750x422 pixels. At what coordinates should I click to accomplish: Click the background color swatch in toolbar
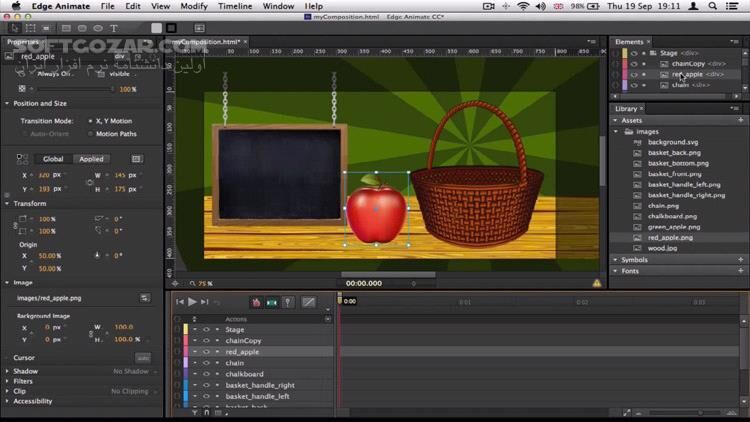click(155, 28)
